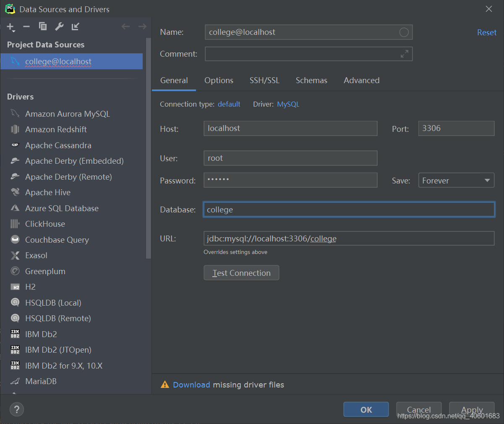The height and width of the screenshot is (424, 504).
Task: Click the Make Global import icon
Action: coord(76,26)
